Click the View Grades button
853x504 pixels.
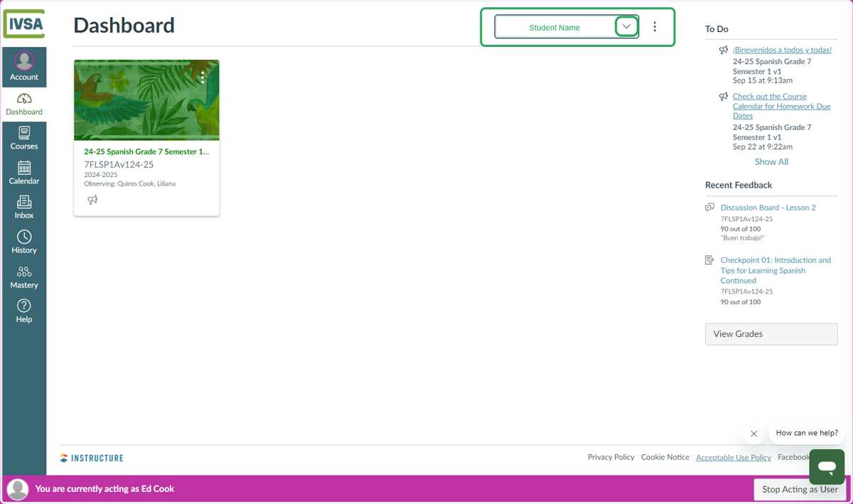coord(771,334)
